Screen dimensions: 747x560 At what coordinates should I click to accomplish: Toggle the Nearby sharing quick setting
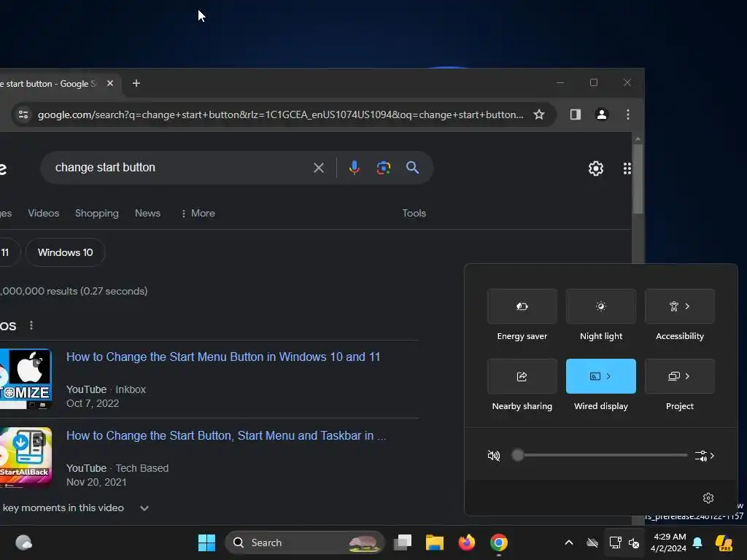522,376
